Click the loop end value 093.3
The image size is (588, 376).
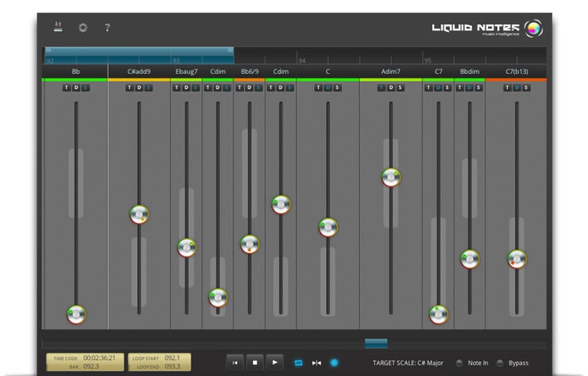172,366
